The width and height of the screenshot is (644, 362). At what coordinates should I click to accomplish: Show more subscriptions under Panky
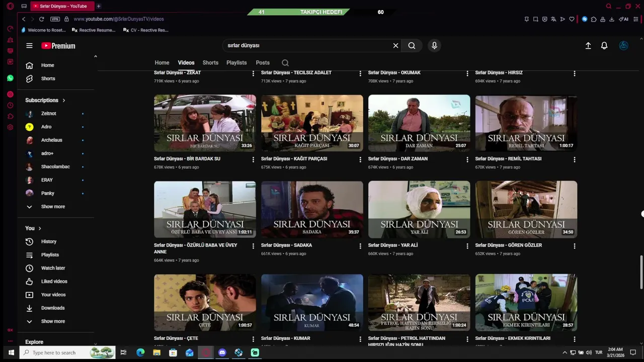pyautogui.click(x=53, y=207)
